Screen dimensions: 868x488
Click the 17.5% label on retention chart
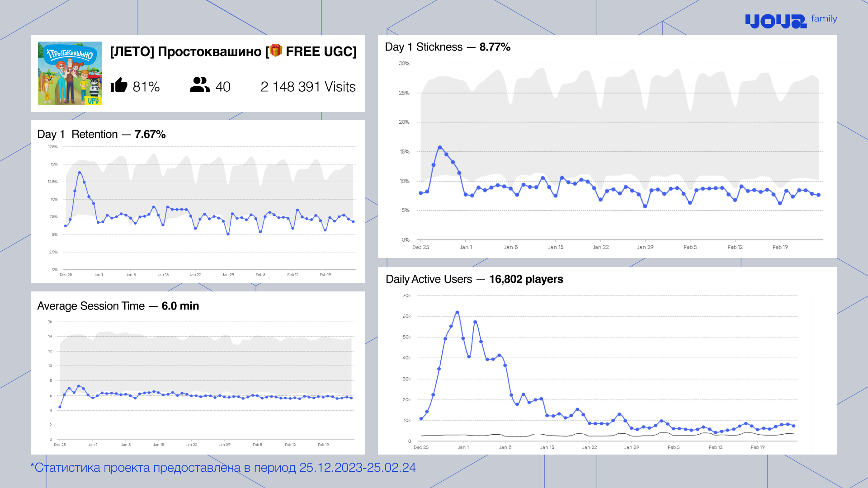[x=53, y=147]
